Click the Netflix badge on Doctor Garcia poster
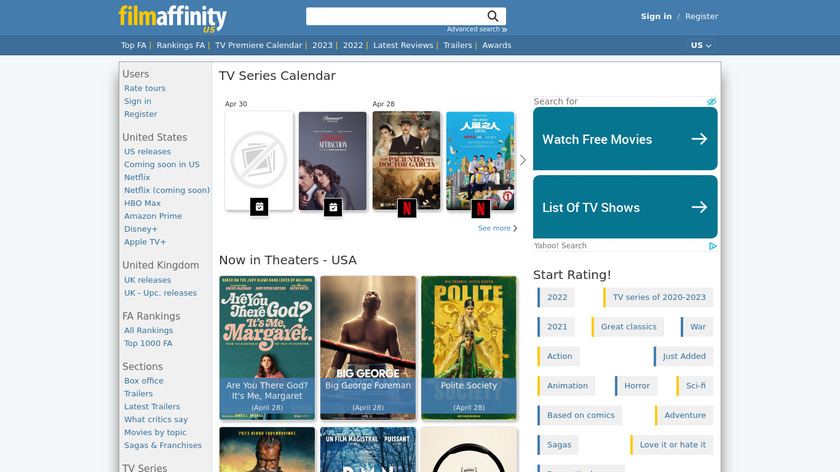This screenshot has height=472, width=840. click(407, 208)
